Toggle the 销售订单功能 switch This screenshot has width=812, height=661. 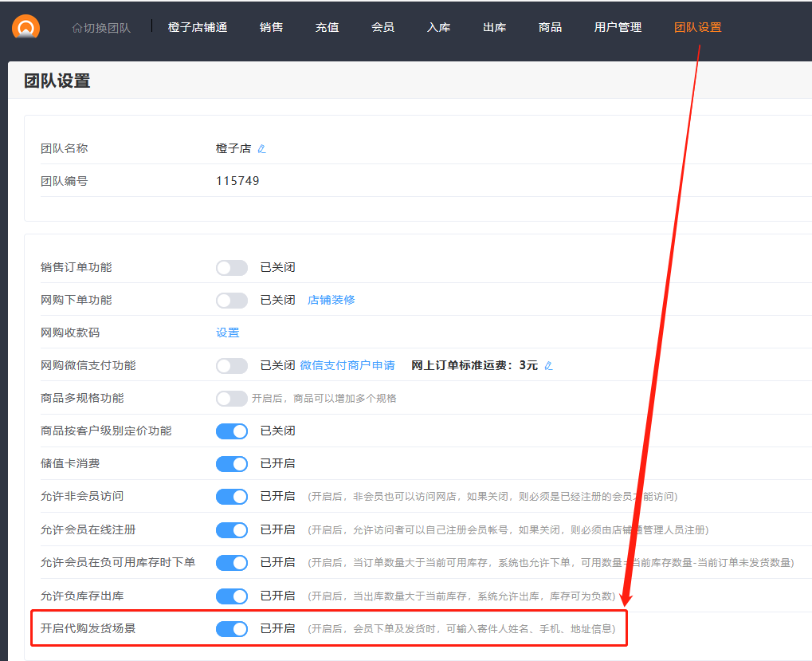pyautogui.click(x=232, y=268)
